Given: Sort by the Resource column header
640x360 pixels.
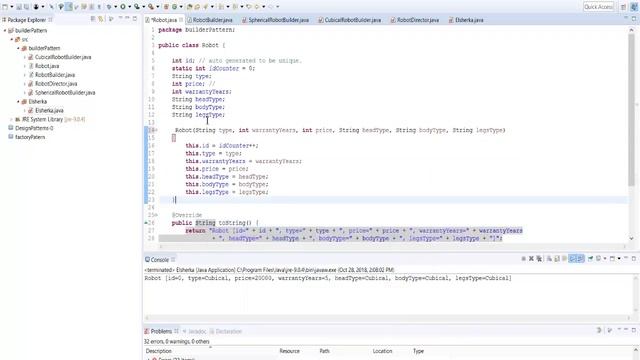Looking at the screenshot, I should (289, 351).
